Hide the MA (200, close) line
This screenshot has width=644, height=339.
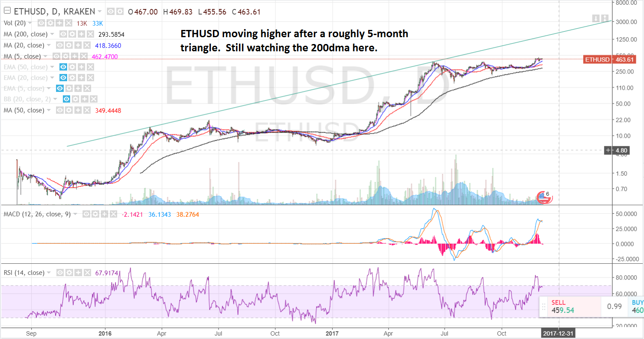click(x=63, y=34)
